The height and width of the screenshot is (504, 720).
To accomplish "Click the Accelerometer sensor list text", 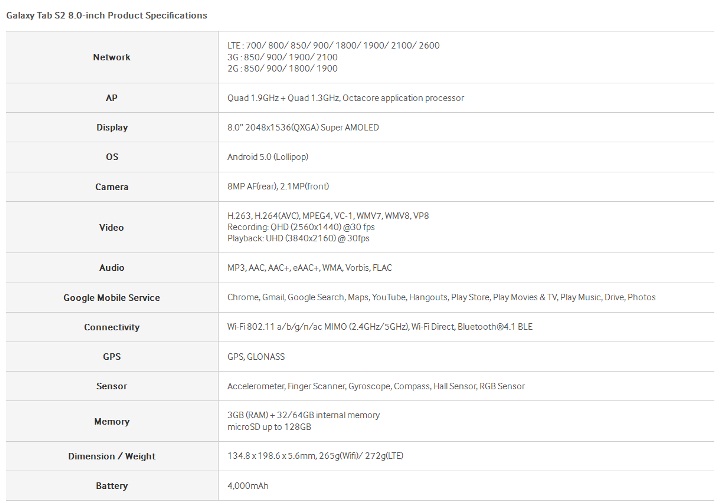I will 376,386.
